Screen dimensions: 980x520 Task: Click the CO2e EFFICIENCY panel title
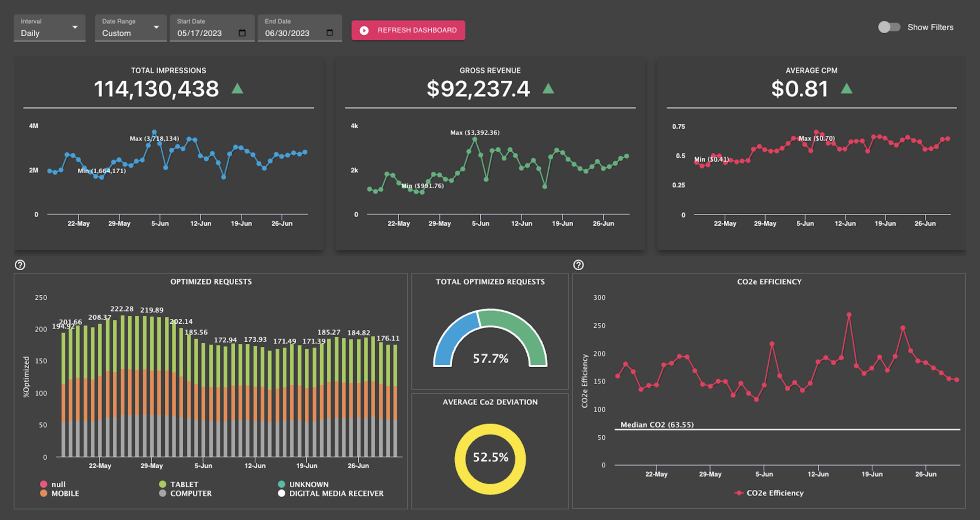[769, 281]
